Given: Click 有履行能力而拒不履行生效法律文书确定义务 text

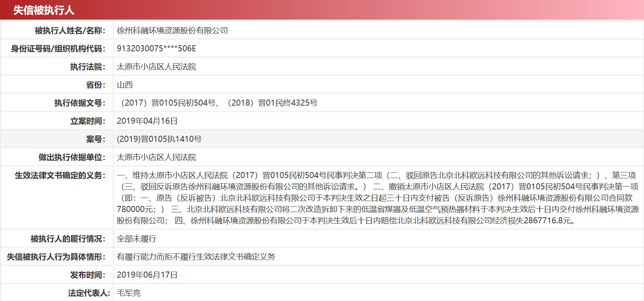Looking at the screenshot, I should [196, 257].
